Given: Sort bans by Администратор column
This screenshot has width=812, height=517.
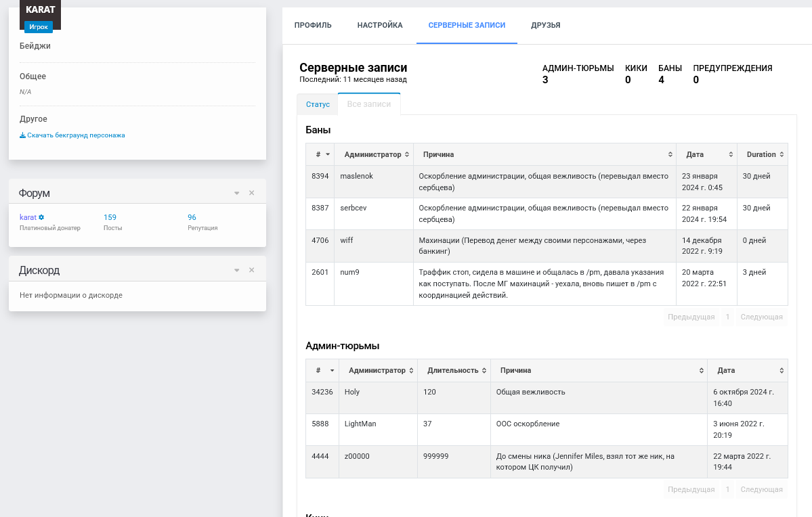Looking at the screenshot, I should [x=374, y=154].
